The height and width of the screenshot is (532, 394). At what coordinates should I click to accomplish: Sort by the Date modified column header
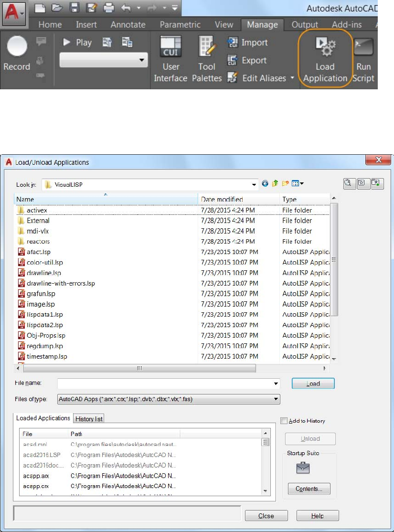239,199
